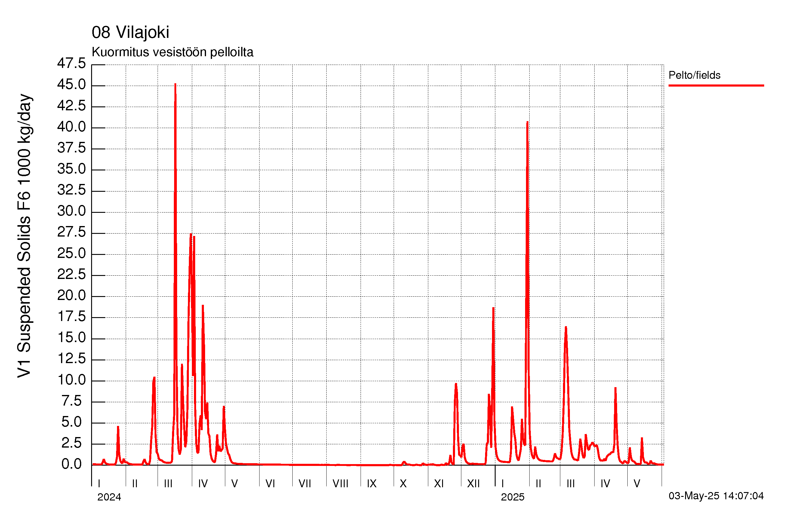Select the "45.0" y-axis tick label
The width and height of the screenshot is (812, 511).
72,84
